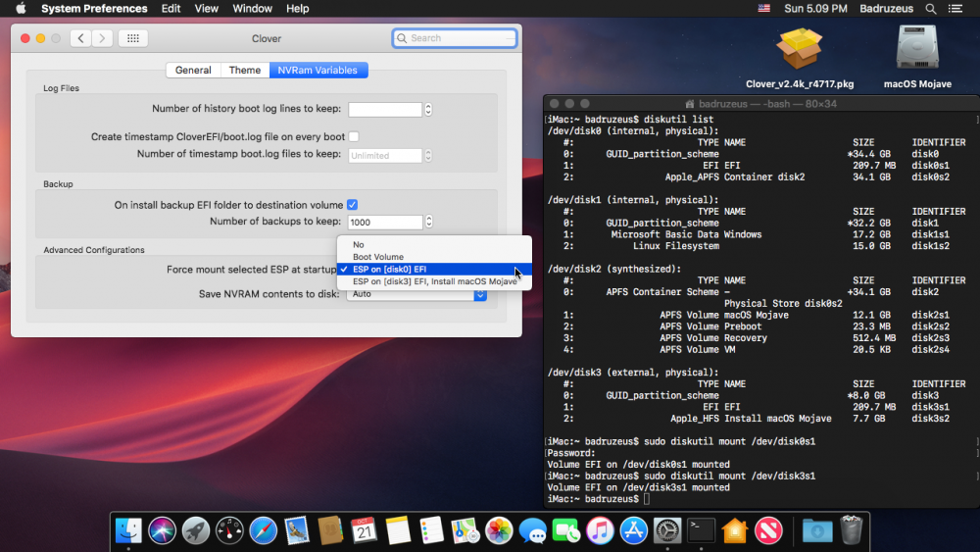Click history boot log lines input field
980x552 pixels.
[385, 110]
